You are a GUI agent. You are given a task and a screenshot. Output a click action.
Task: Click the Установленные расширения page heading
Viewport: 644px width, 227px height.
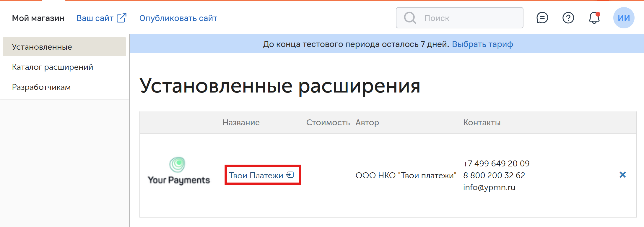pos(280,86)
